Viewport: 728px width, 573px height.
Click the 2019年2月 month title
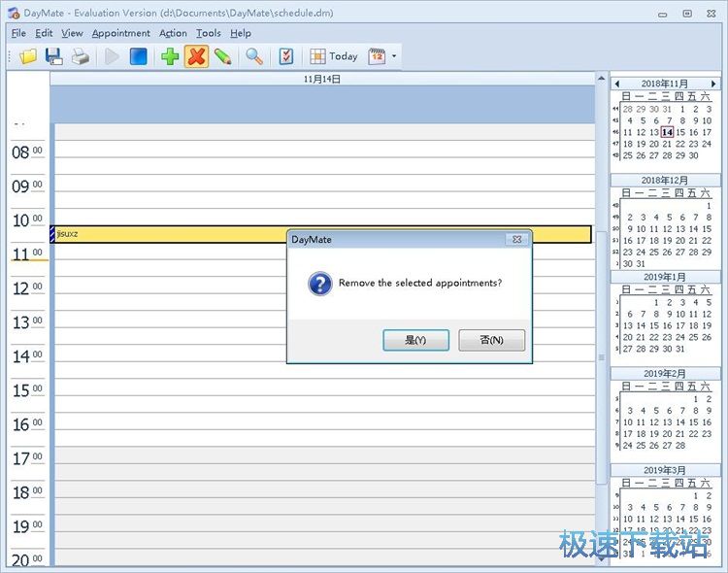[x=664, y=374]
